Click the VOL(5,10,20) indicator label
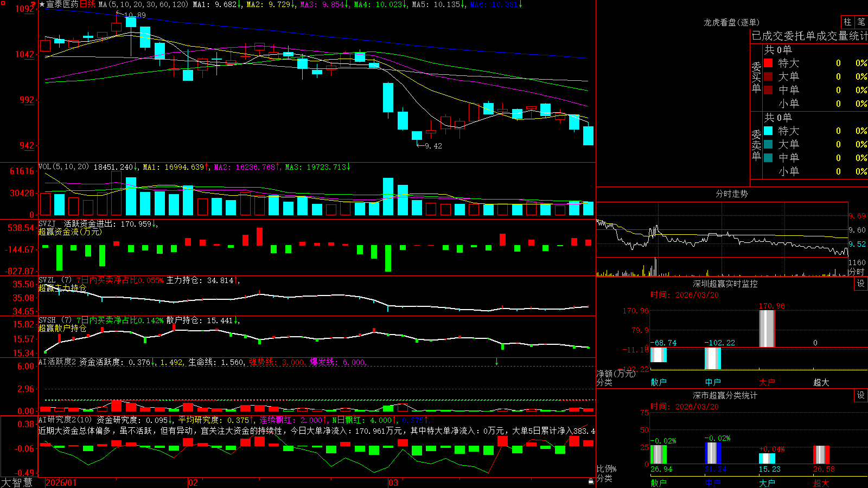868x488 pixels. click(x=64, y=167)
